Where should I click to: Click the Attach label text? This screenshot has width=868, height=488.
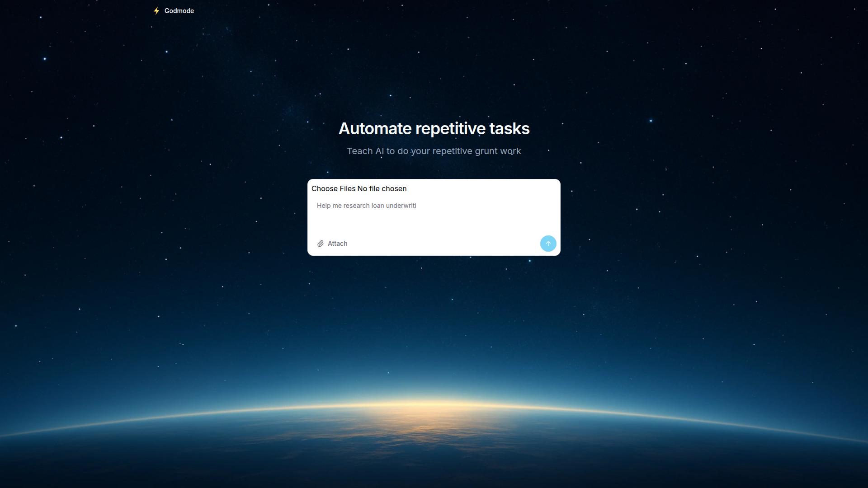(338, 244)
